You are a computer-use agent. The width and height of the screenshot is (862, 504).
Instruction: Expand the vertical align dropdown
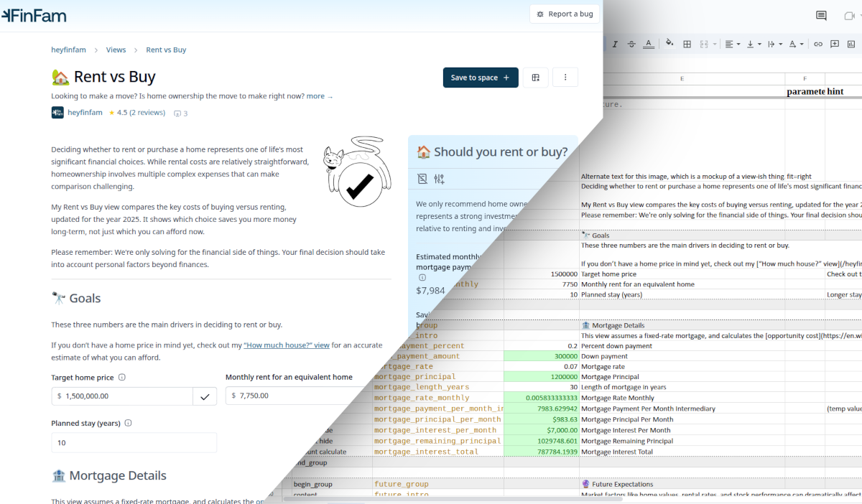(753, 44)
